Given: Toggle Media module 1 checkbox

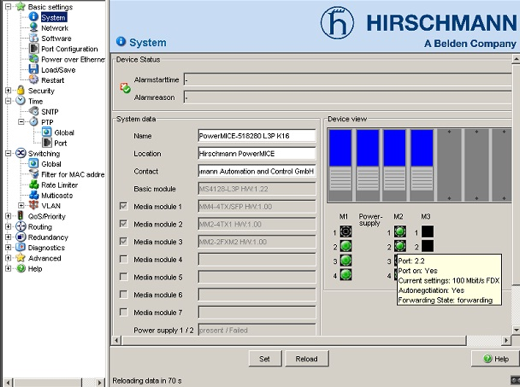Looking at the screenshot, I should [x=123, y=206].
